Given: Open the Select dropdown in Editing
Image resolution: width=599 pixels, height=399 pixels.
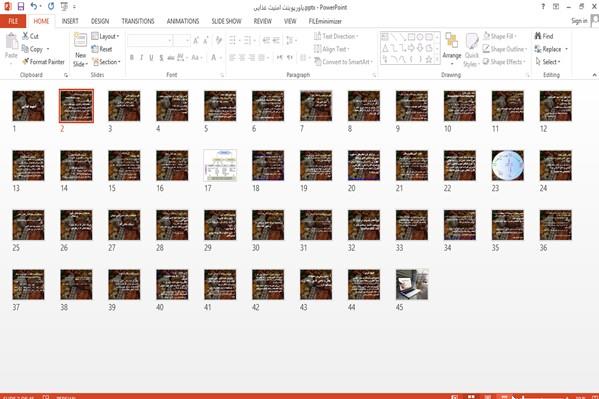Looking at the screenshot, I should pyautogui.click(x=548, y=62).
